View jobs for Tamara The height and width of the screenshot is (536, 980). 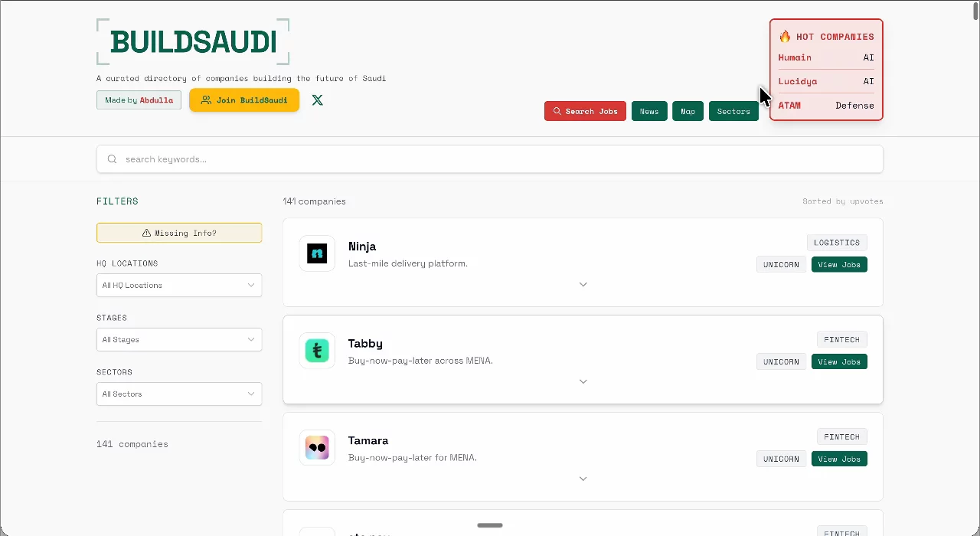click(839, 459)
